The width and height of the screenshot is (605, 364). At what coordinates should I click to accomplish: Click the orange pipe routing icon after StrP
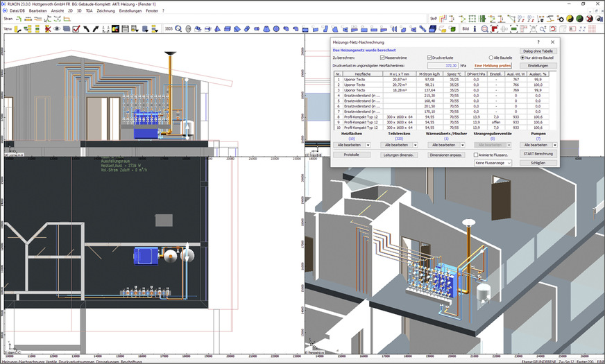[x=443, y=19]
